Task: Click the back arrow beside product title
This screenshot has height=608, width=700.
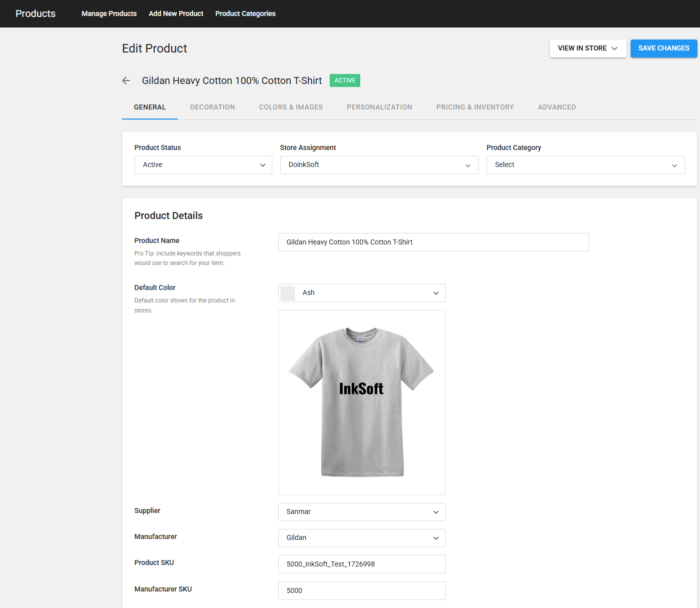Action: tap(126, 80)
